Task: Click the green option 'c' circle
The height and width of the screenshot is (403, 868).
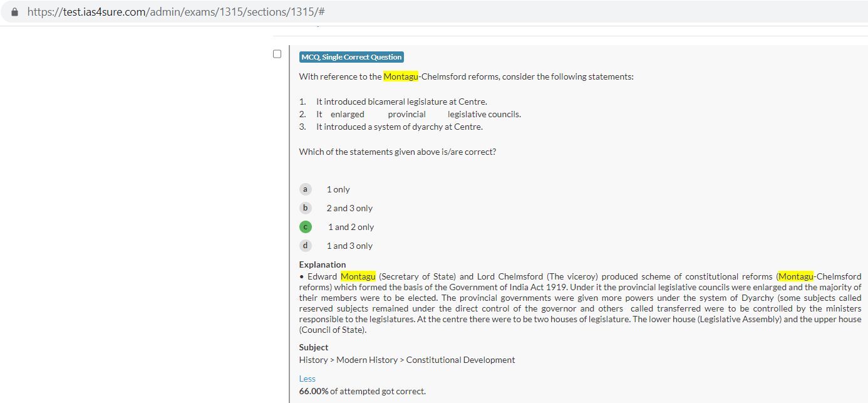Action: click(x=305, y=227)
